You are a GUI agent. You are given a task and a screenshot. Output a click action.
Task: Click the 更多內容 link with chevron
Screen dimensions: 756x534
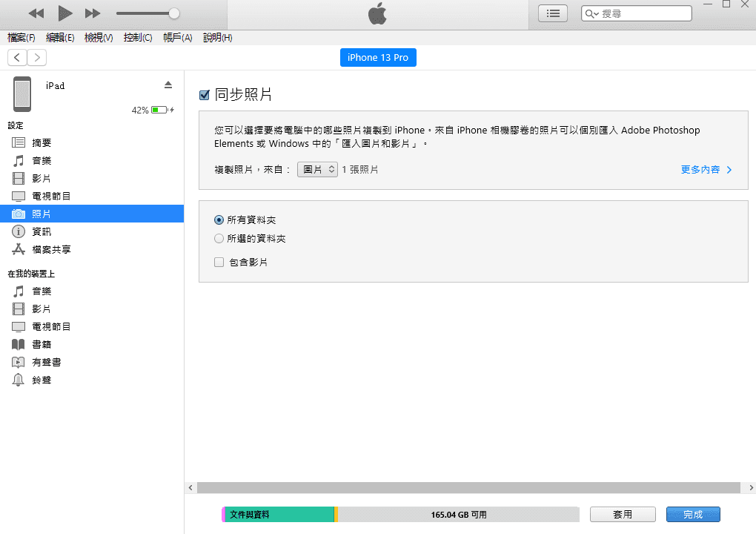click(706, 170)
